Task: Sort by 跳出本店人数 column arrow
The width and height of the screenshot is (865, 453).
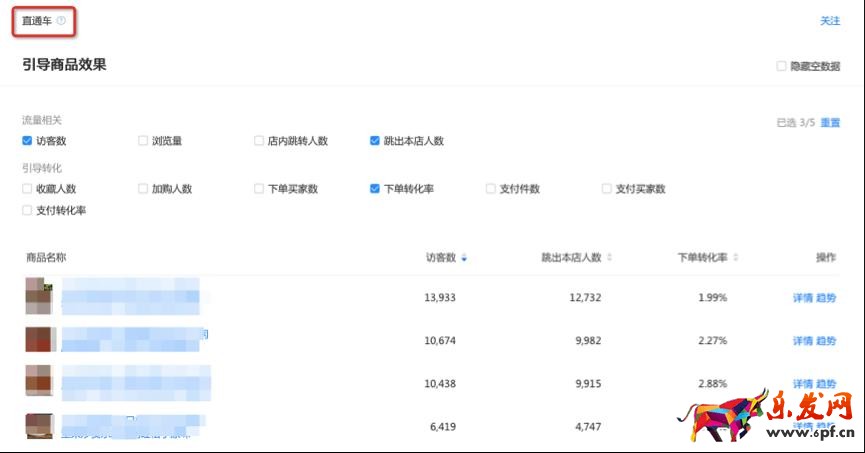Action: pos(610,257)
